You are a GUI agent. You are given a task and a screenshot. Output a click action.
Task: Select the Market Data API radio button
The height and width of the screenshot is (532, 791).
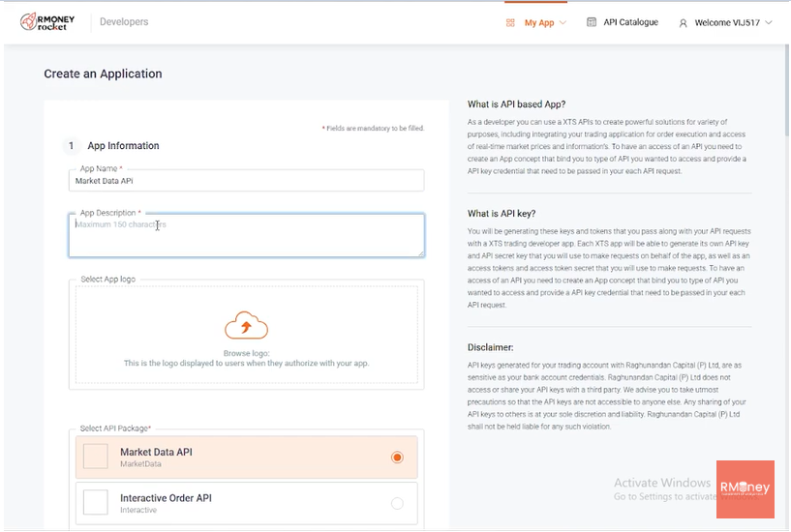397,458
